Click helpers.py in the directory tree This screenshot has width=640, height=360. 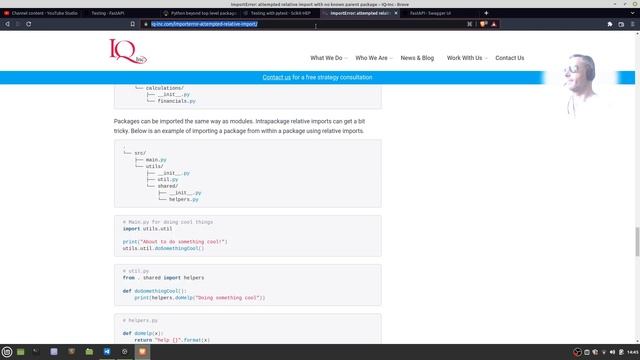point(184,199)
